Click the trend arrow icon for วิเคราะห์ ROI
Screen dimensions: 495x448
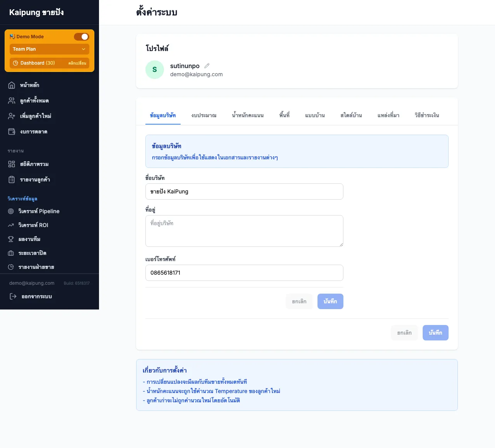click(11, 225)
